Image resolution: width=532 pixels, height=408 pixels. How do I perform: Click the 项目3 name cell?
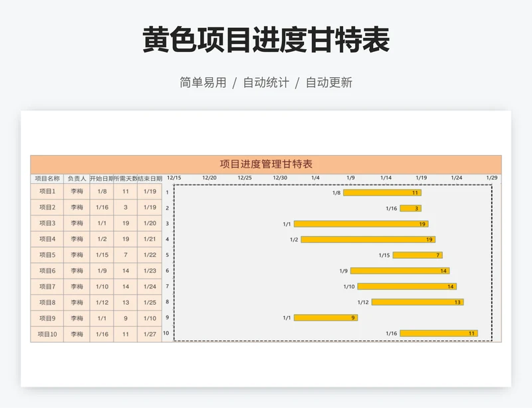(47, 223)
